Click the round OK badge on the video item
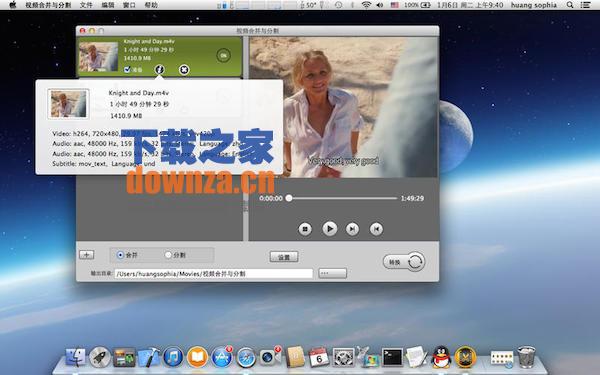The height and width of the screenshot is (375, 600). point(223,55)
